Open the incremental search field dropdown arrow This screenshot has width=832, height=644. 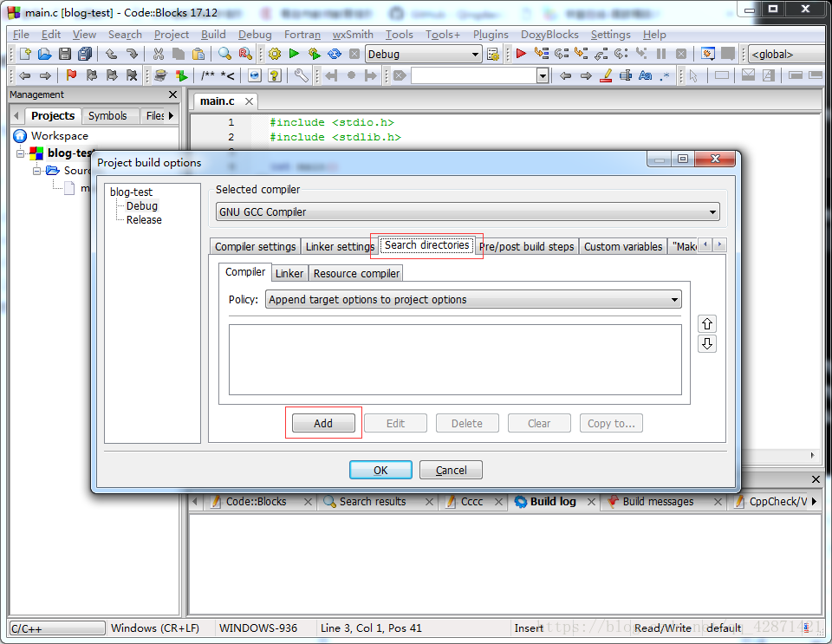pos(543,76)
